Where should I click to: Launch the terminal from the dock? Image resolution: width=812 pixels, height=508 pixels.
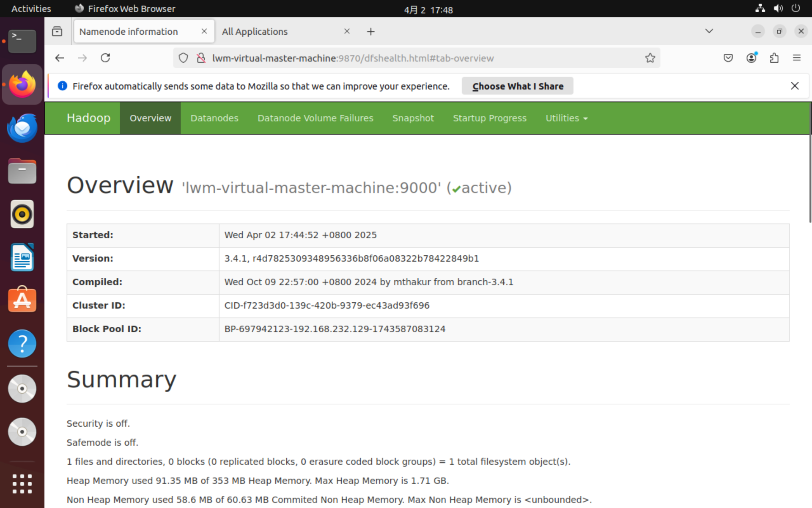coord(22,41)
